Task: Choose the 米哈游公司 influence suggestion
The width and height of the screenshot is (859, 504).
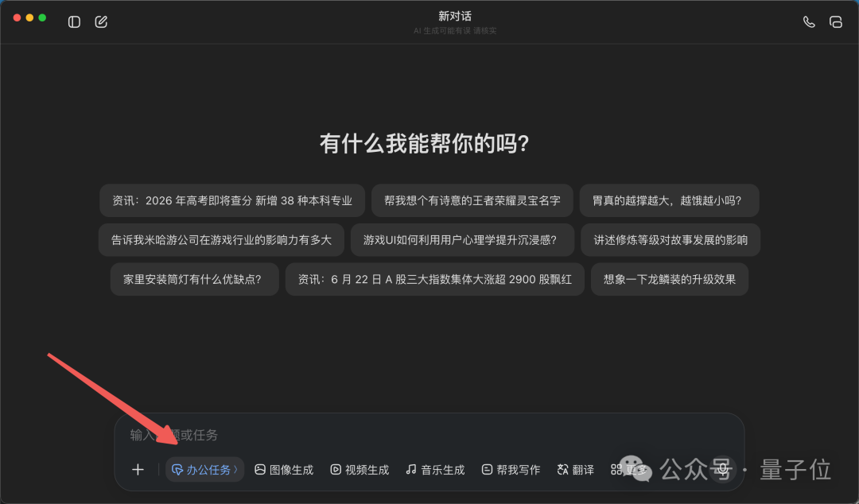Action: 221,240
